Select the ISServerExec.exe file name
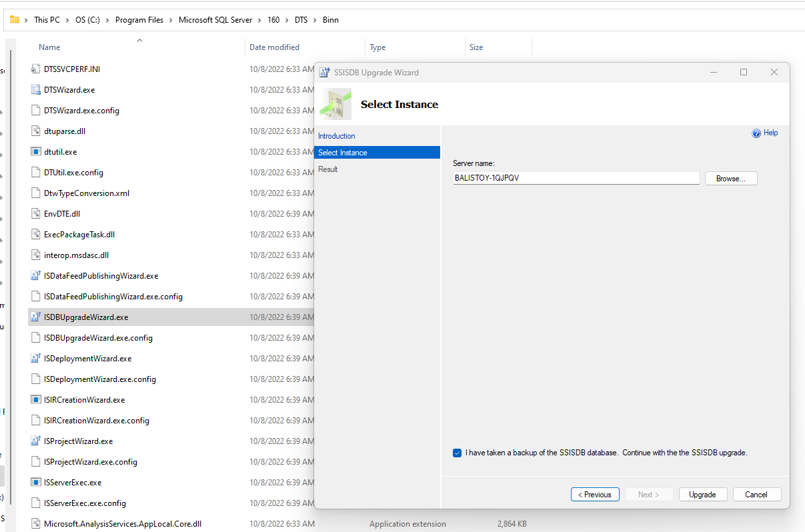 [73, 483]
